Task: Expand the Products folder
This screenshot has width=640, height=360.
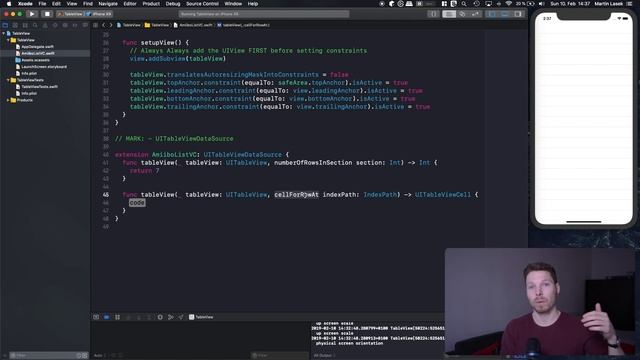Action: point(8,100)
